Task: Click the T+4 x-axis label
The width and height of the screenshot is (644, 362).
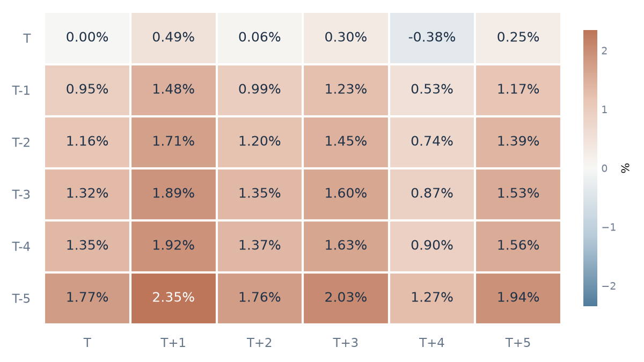Action: (432, 343)
